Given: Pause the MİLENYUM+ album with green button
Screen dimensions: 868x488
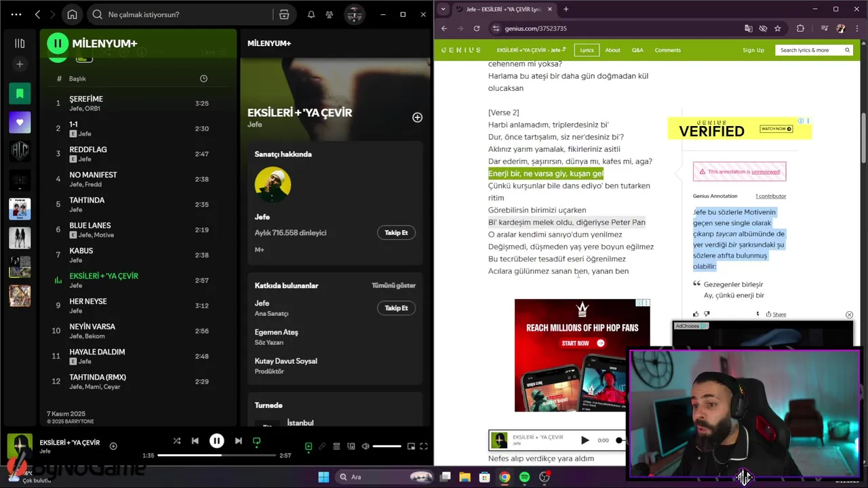Looking at the screenshot, I should [x=58, y=43].
